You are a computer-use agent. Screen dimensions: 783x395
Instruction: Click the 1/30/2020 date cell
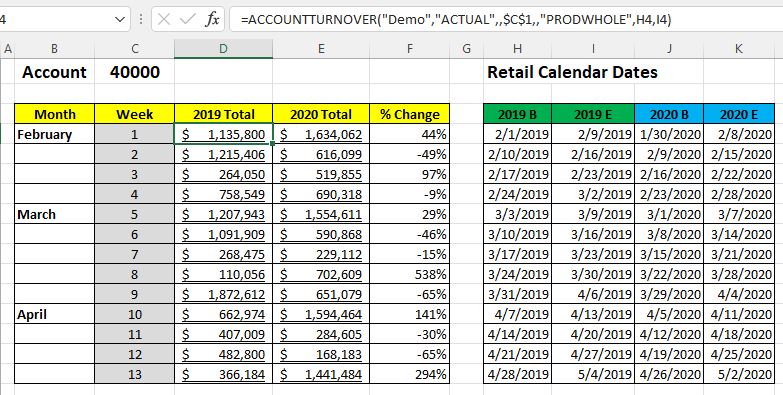tap(669, 134)
